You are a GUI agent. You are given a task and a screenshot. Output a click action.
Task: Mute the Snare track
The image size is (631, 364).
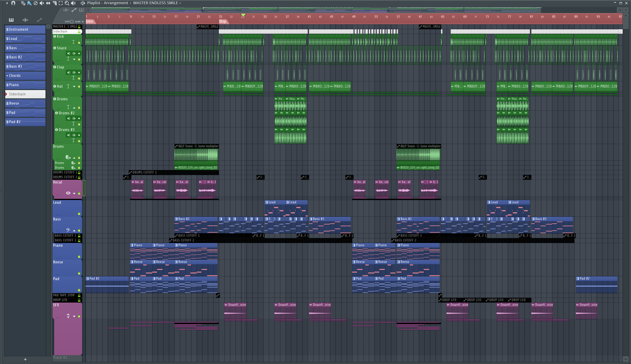pos(79,59)
